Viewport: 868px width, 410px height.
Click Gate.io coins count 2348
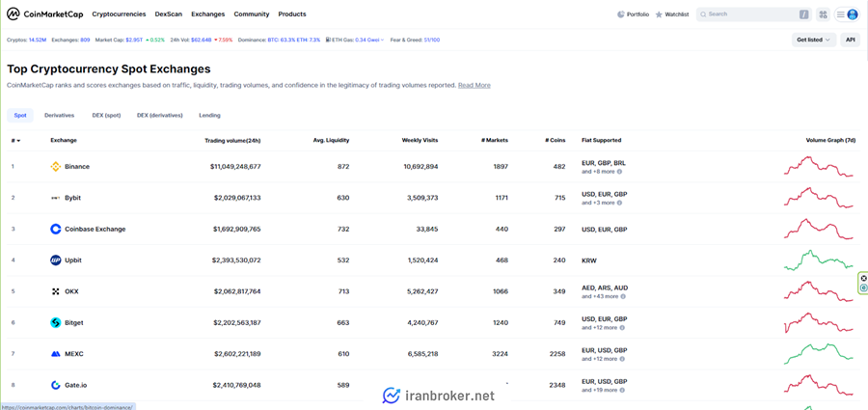556,385
